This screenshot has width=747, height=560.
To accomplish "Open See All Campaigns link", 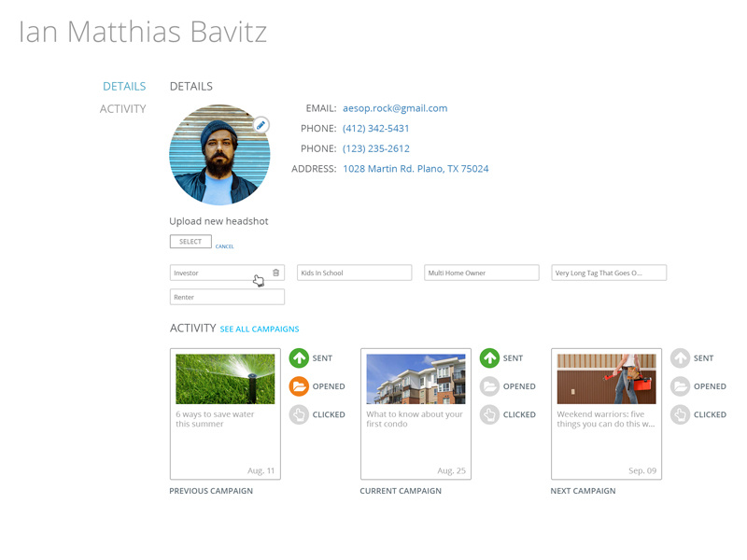I will pyautogui.click(x=260, y=329).
